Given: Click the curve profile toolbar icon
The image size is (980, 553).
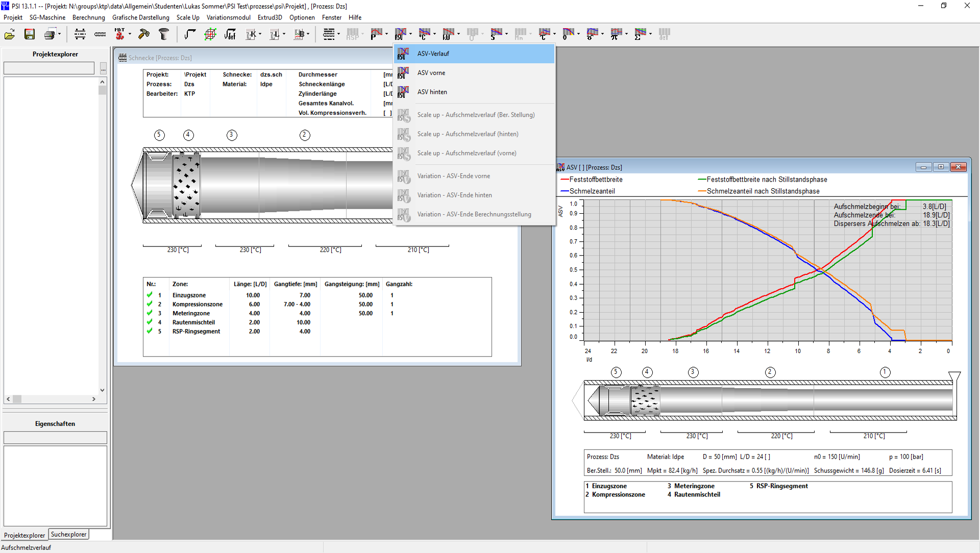Looking at the screenshot, I should [190, 34].
